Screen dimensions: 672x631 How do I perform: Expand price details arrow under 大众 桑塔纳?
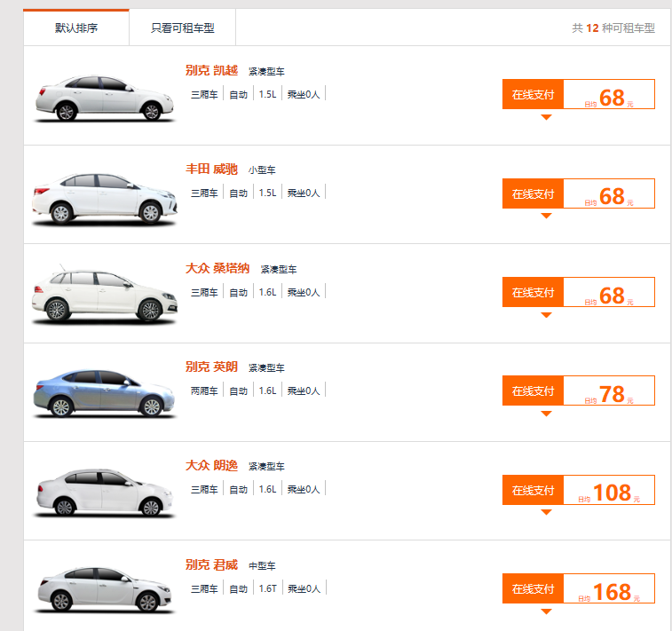pos(546,315)
